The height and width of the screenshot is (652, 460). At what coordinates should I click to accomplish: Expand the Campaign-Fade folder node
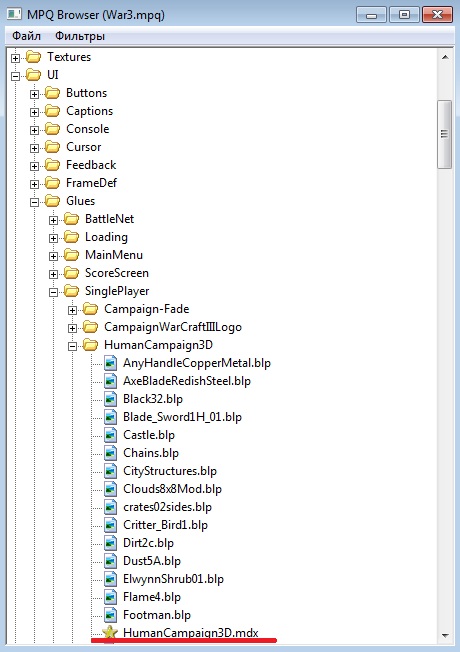[x=72, y=311]
